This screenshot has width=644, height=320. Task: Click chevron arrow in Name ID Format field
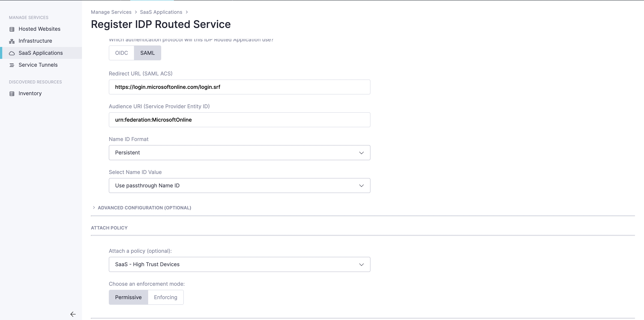[361, 153]
